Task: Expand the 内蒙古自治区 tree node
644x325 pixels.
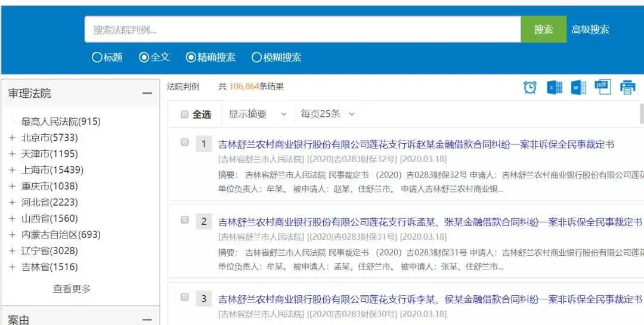Action: (x=13, y=234)
